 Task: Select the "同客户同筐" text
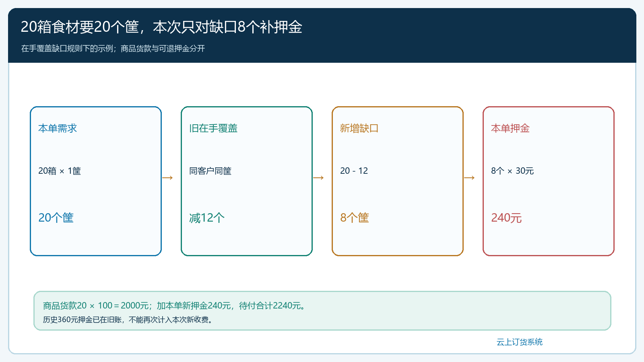210,171
